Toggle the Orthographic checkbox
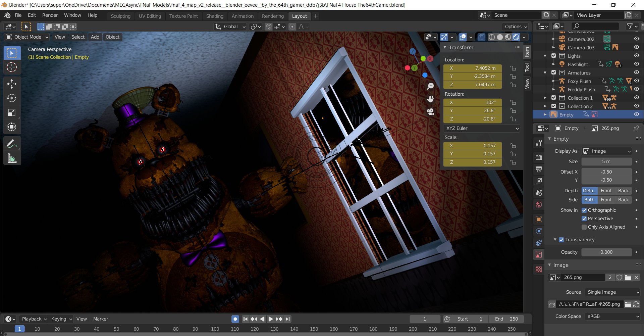 pos(584,210)
